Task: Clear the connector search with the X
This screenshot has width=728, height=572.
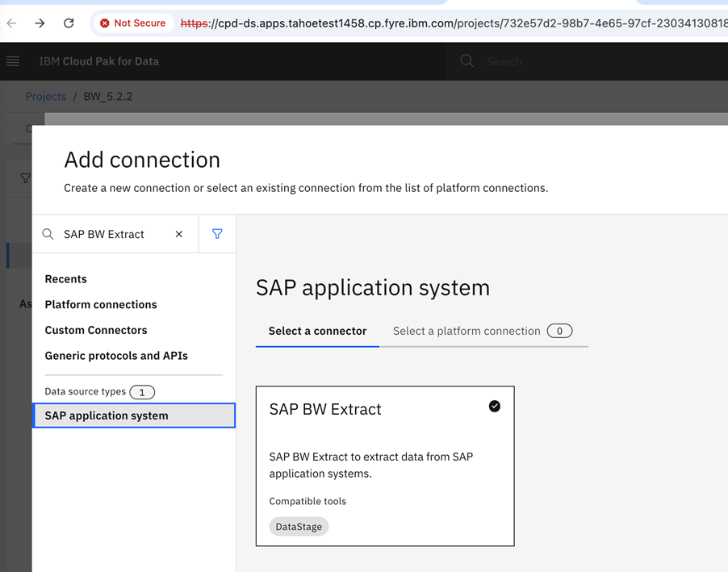Action: coord(178,234)
